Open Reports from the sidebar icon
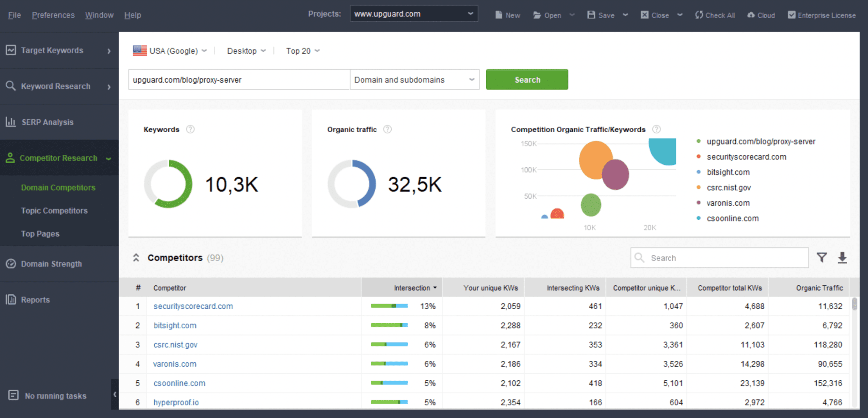Image resolution: width=868 pixels, height=418 pixels. pos(11,299)
